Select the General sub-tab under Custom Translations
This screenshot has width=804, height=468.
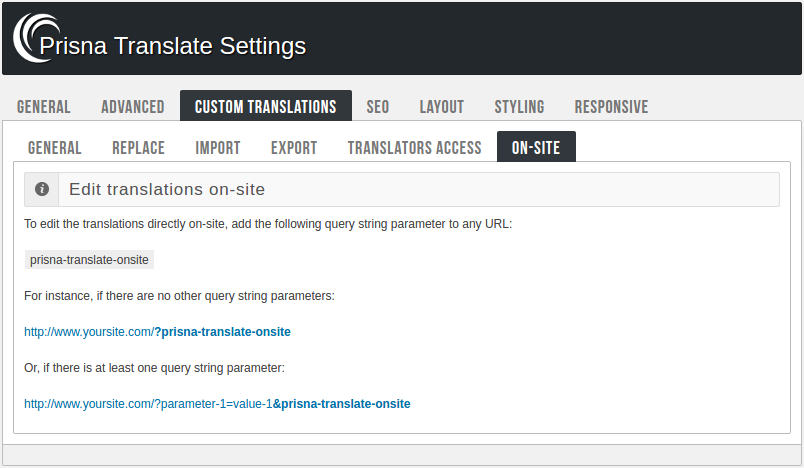(x=55, y=148)
